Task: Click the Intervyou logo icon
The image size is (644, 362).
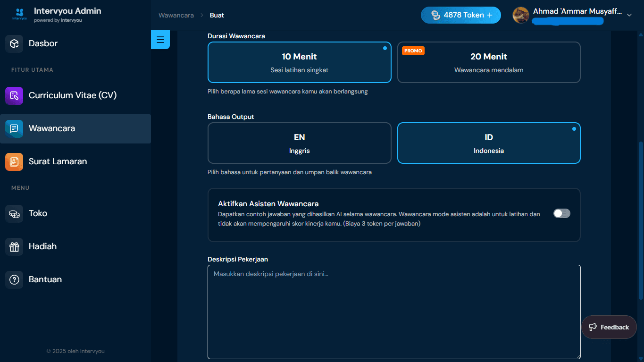Action: point(19,14)
